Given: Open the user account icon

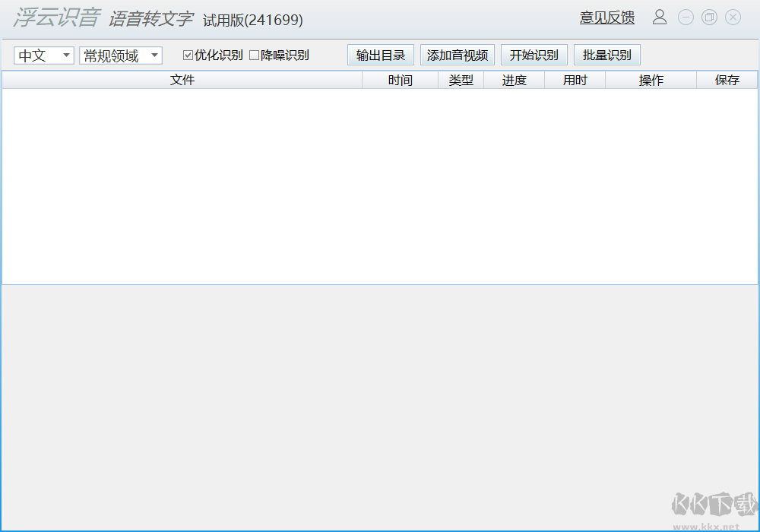Looking at the screenshot, I should click(659, 17).
